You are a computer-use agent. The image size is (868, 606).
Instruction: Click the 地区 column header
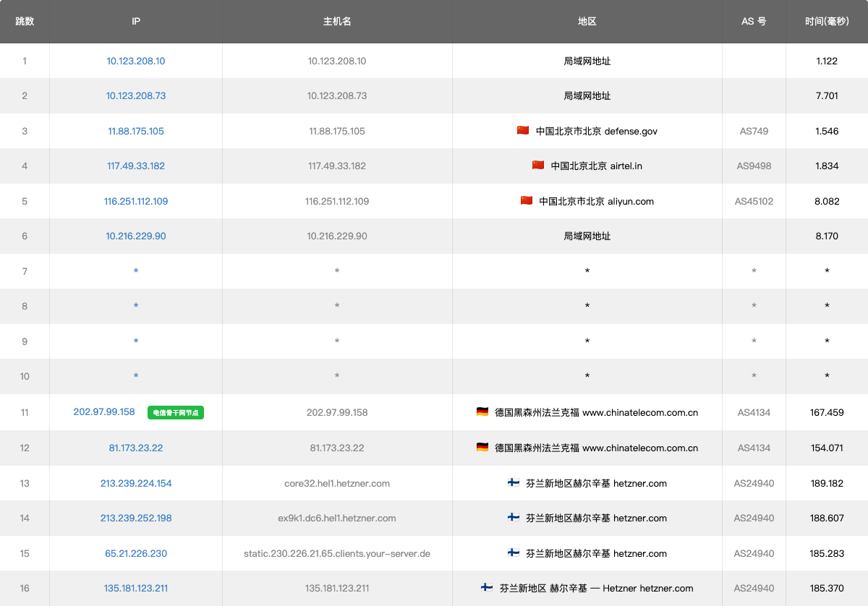(587, 22)
